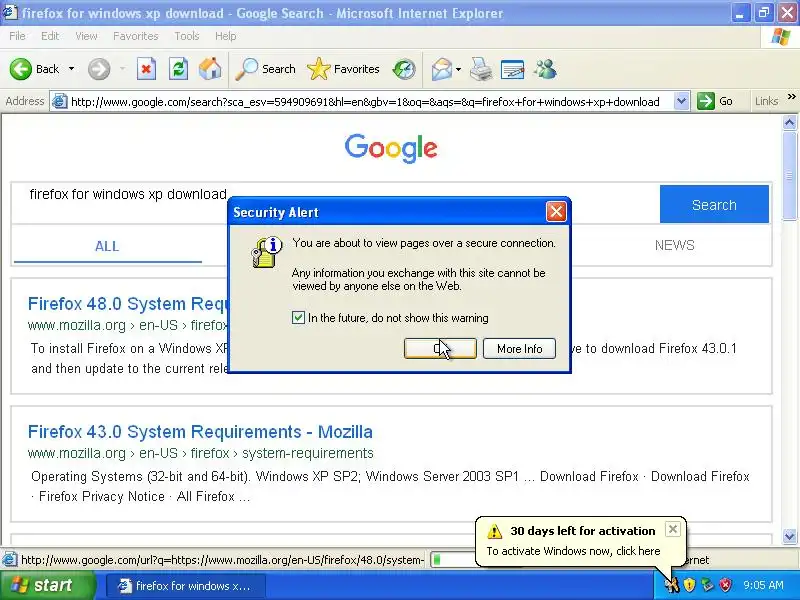Go to the Home page icon
This screenshot has width=800, height=600.
[210, 69]
